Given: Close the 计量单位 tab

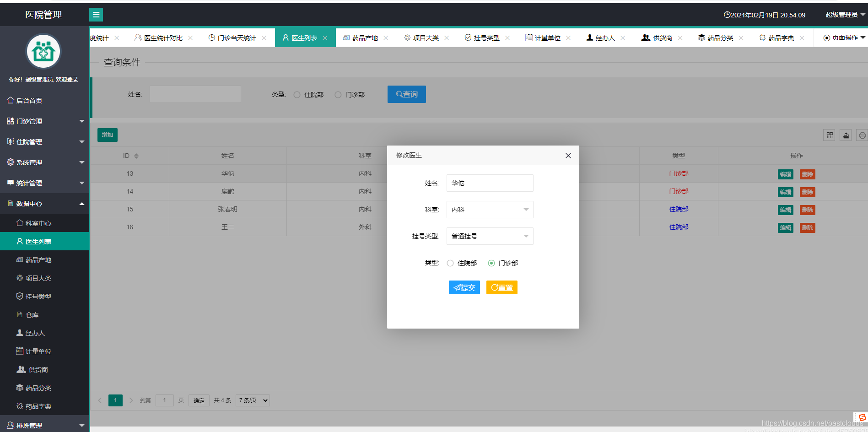Looking at the screenshot, I should pos(568,38).
